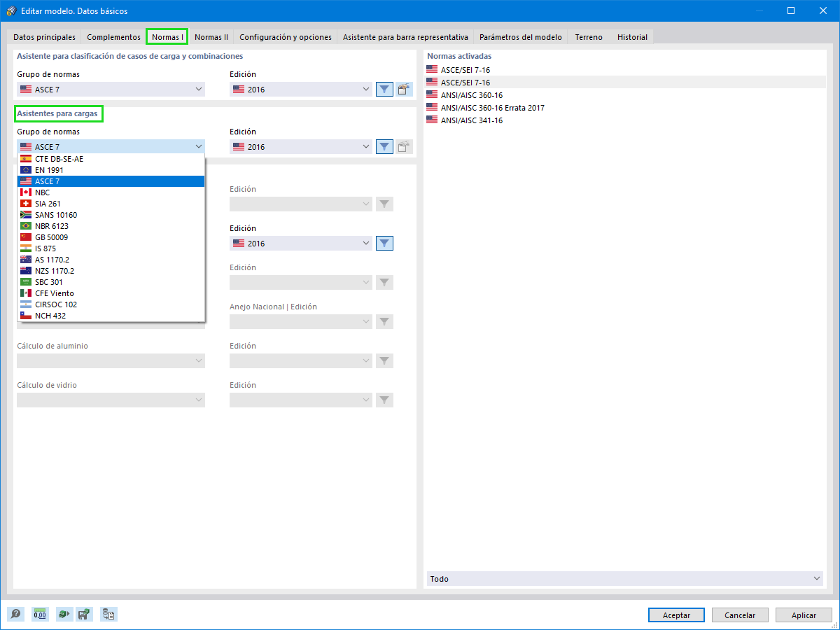Select ANSI/AISC 341-16 in Normas activadas

[x=625, y=120]
